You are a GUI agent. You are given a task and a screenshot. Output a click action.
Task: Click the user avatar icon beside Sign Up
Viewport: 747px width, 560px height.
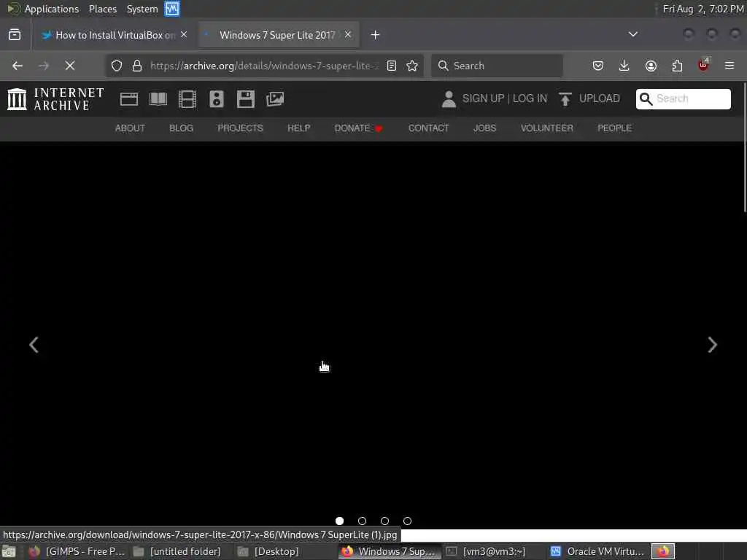point(449,99)
